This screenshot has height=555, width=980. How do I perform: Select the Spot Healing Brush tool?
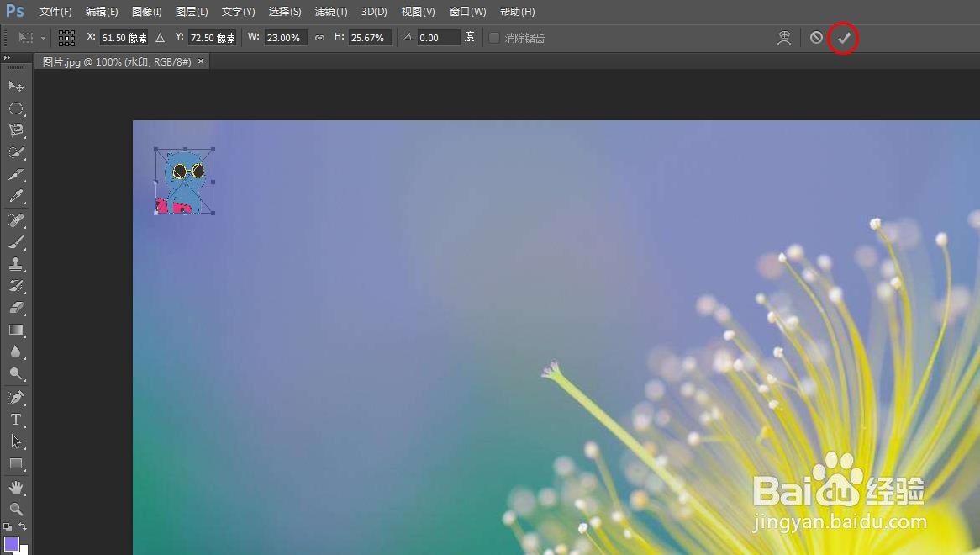[x=16, y=220]
